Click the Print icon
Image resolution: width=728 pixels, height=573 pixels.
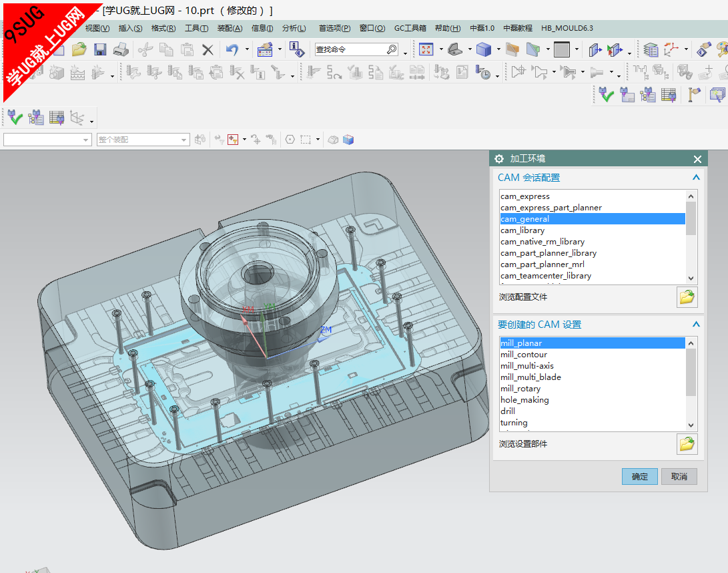pos(121,49)
